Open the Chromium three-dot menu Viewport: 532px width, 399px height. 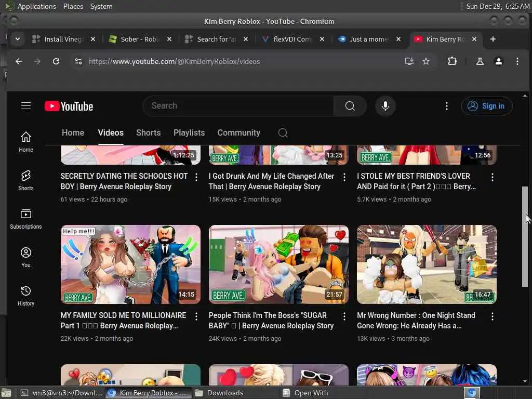point(517,61)
